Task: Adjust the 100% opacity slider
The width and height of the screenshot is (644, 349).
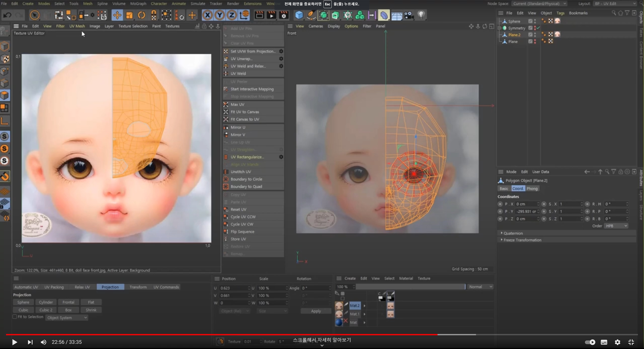Action: (x=411, y=287)
